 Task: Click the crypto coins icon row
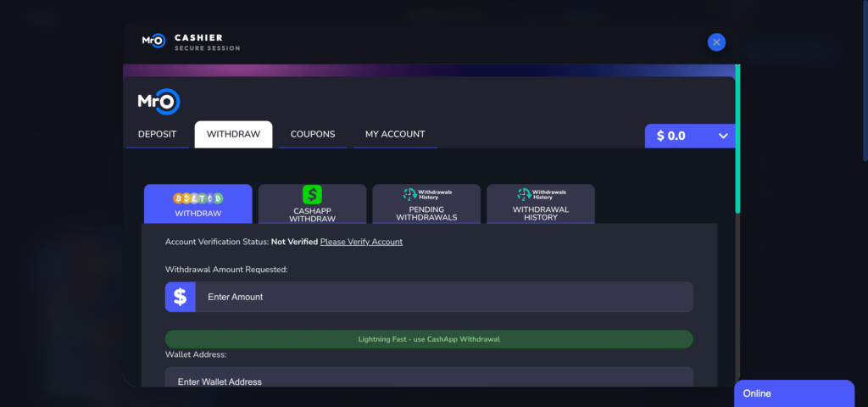[x=198, y=198]
